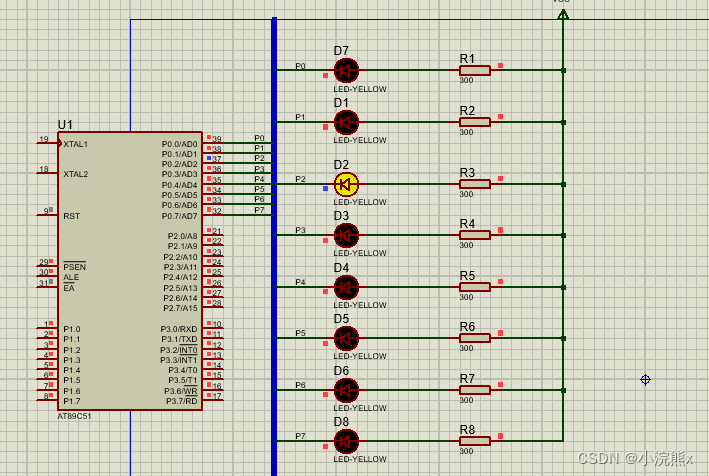The image size is (709, 476).
Task: Click the thick blue bus line
Action: click(274, 246)
